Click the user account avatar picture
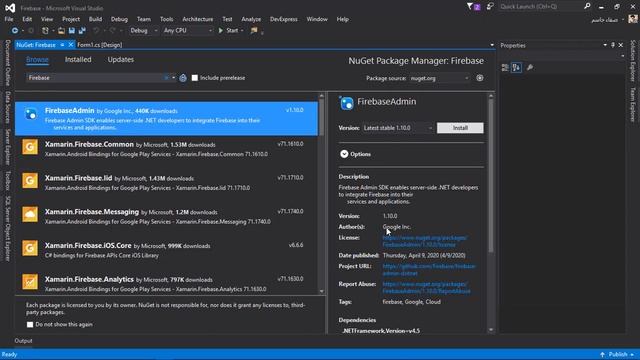 click(x=633, y=19)
